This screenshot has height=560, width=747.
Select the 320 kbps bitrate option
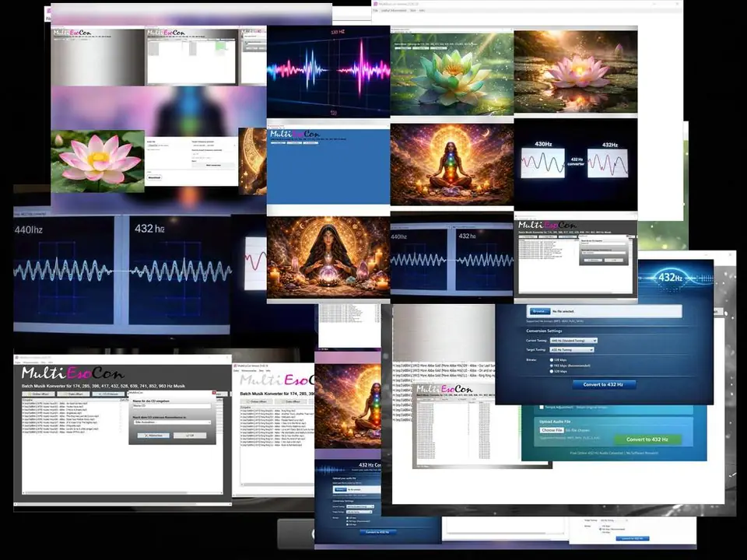point(552,372)
